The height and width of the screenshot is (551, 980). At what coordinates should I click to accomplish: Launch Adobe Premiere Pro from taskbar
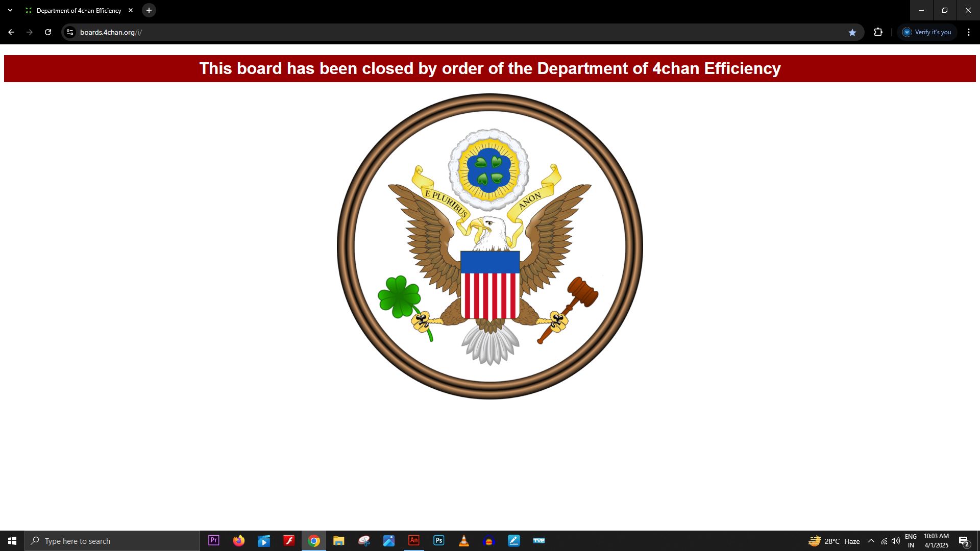coord(214,540)
